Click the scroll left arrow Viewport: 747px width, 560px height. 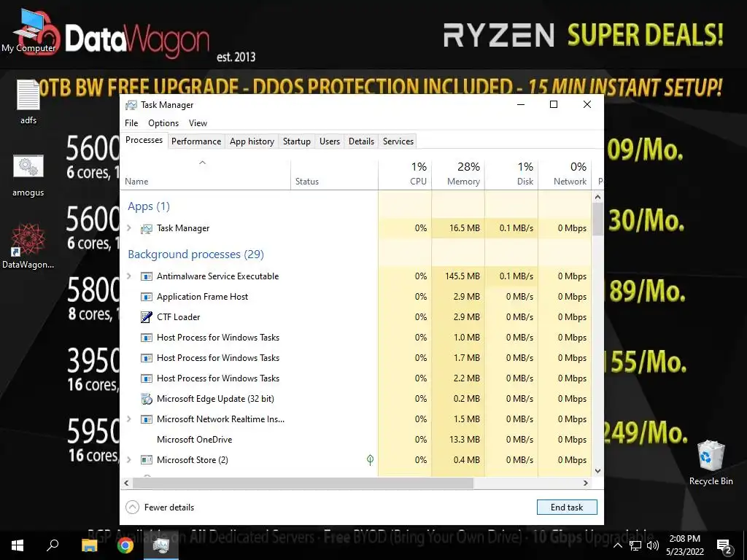[x=126, y=483]
